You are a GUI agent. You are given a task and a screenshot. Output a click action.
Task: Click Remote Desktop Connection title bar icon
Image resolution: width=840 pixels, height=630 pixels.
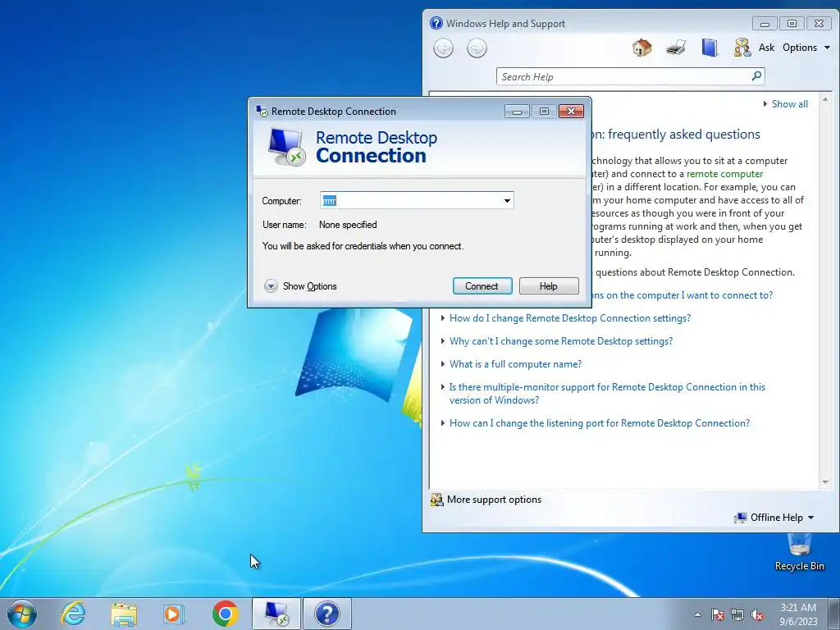(x=262, y=111)
